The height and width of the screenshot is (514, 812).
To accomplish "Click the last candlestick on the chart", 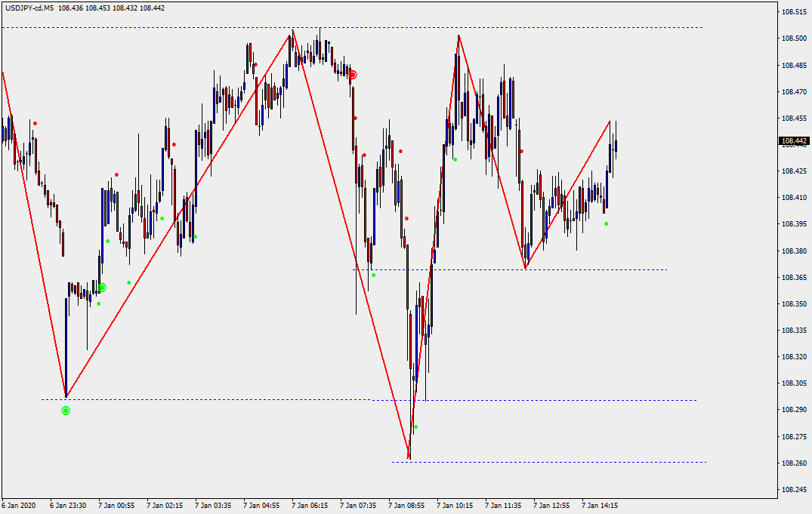I will [616, 145].
